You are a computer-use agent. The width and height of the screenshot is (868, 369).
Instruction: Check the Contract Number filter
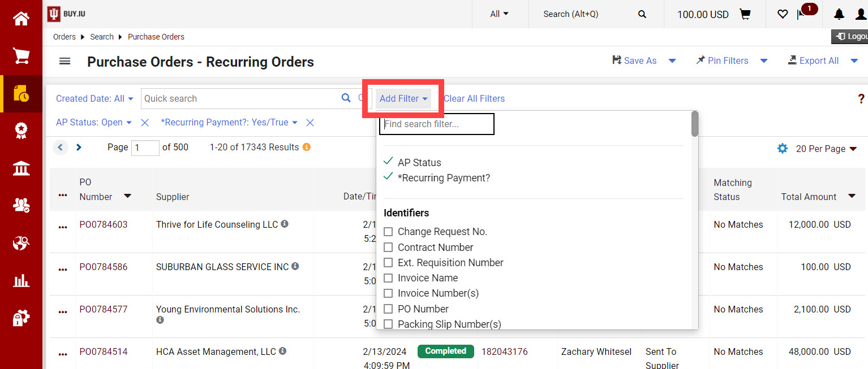coord(388,247)
